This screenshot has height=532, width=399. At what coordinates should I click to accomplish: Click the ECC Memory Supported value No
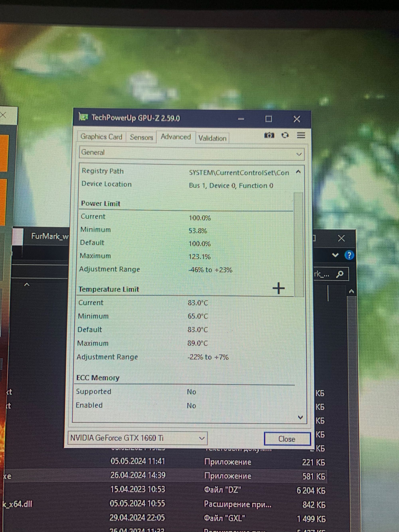click(192, 392)
